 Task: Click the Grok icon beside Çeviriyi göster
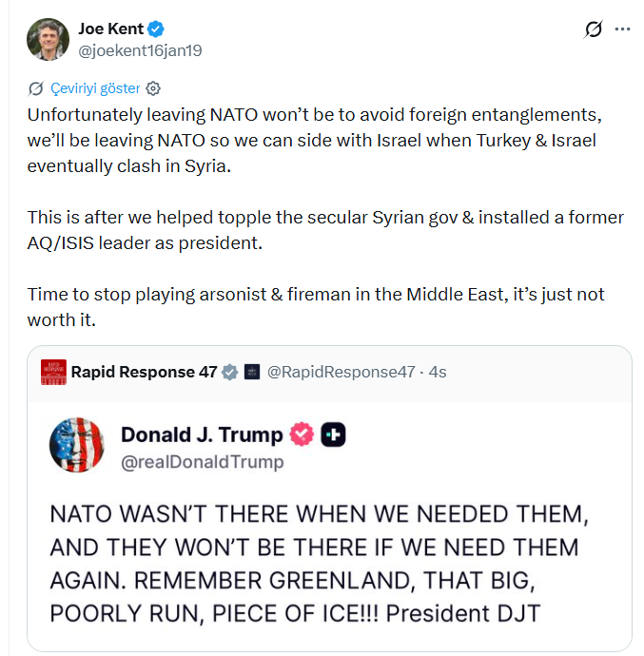click(36, 88)
